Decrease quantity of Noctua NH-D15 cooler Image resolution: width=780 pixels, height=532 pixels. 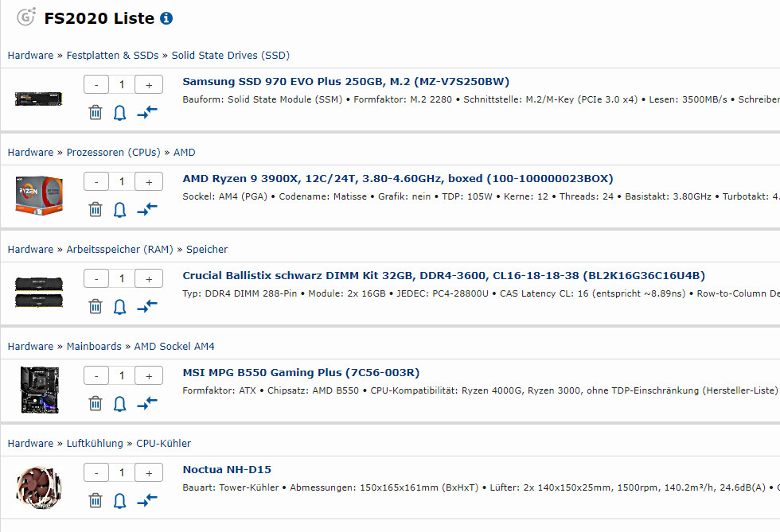tap(96, 473)
